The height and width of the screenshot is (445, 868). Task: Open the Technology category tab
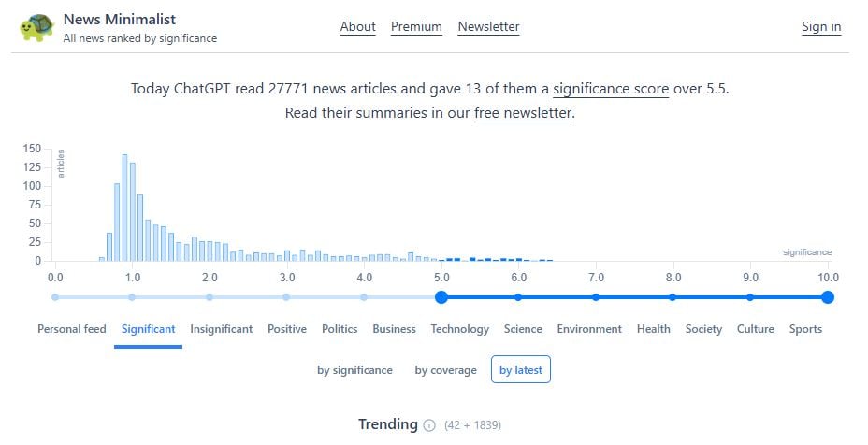coord(459,329)
